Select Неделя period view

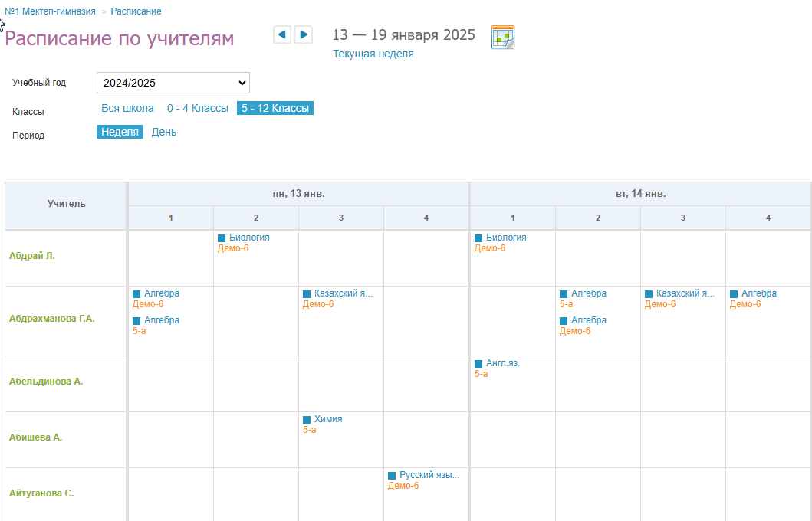tap(120, 132)
